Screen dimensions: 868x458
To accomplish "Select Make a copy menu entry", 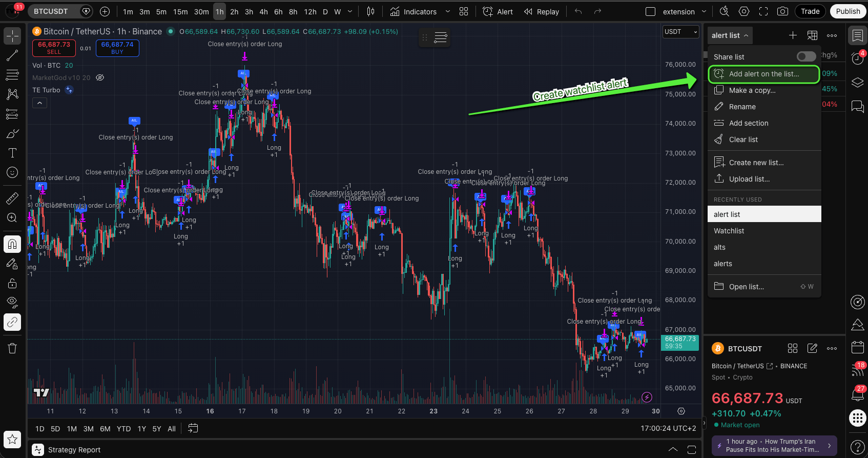I will pos(764,90).
